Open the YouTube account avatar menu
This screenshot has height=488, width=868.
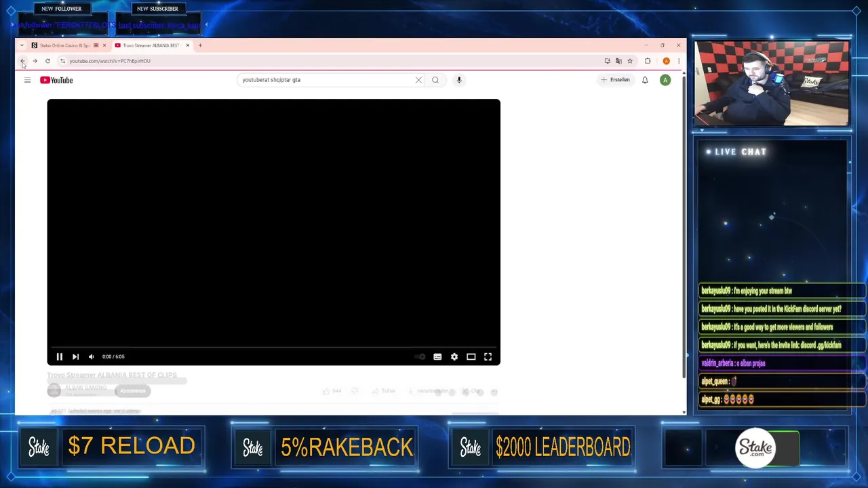coord(665,80)
